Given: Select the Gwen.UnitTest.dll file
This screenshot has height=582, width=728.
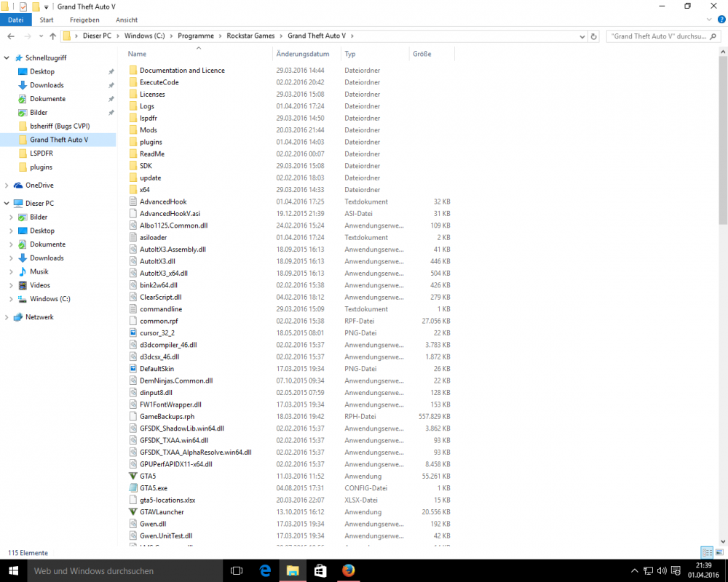Looking at the screenshot, I should 166,536.
